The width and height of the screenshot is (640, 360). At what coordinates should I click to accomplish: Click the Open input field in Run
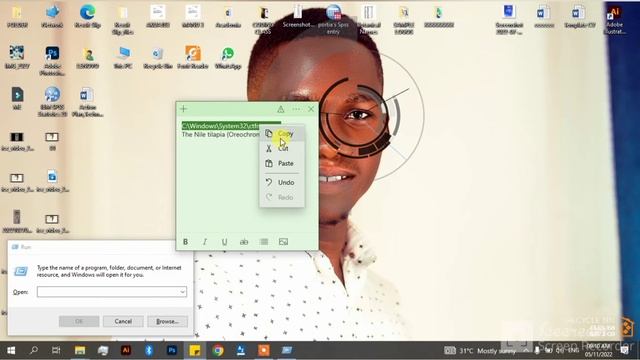[x=112, y=292]
